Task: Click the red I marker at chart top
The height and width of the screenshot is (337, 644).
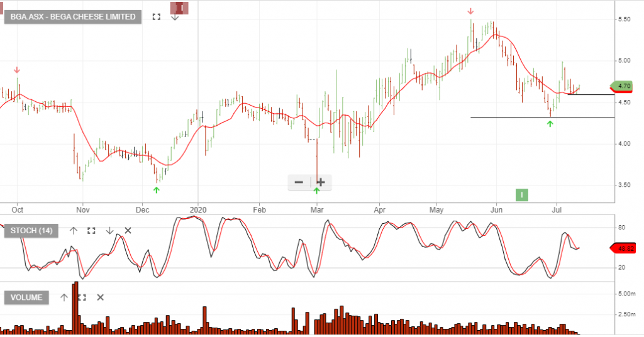Action: pyautogui.click(x=179, y=8)
